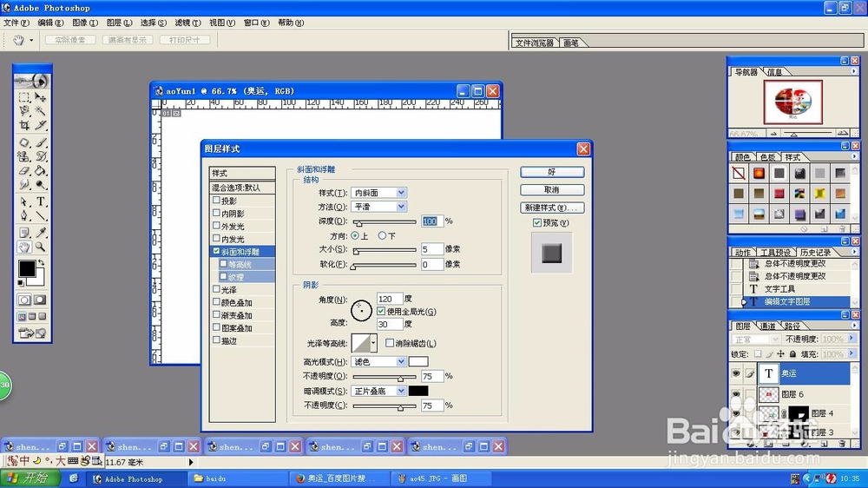Select the Magic Wand tool

click(x=41, y=111)
